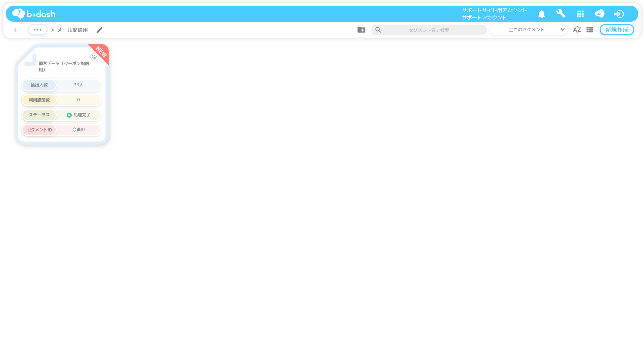Open the wrench settings icon

(561, 14)
